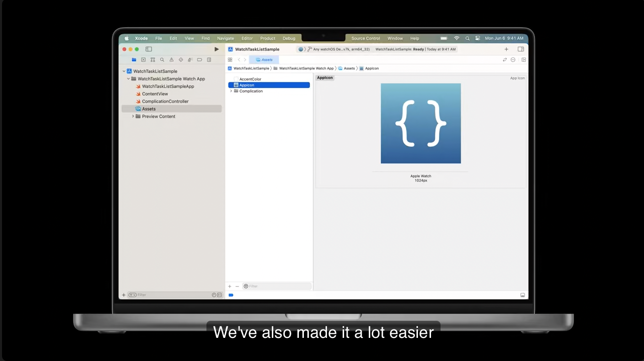Toggle the inspector panel button
Image resolution: width=644 pixels, height=361 pixels.
(x=521, y=49)
